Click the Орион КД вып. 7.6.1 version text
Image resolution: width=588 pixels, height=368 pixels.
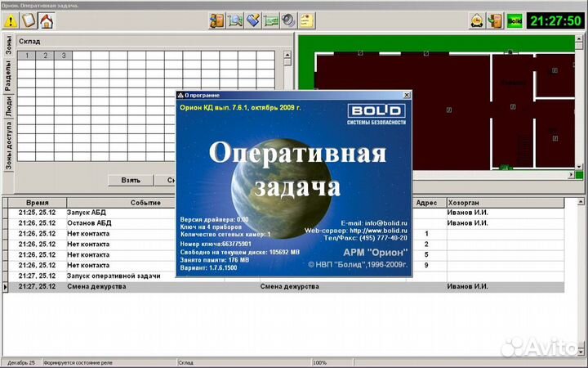(x=240, y=108)
